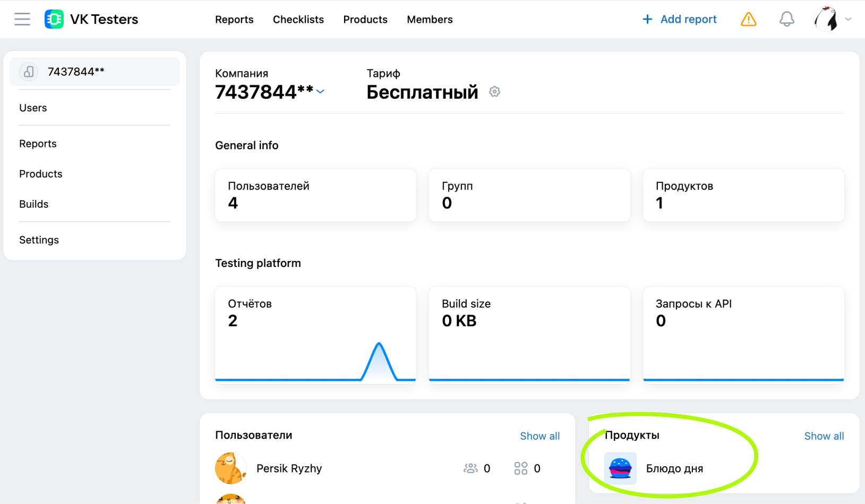The width and height of the screenshot is (865, 504).
Task: Click the Блюдо дня burger icon
Action: (x=620, y=468)
